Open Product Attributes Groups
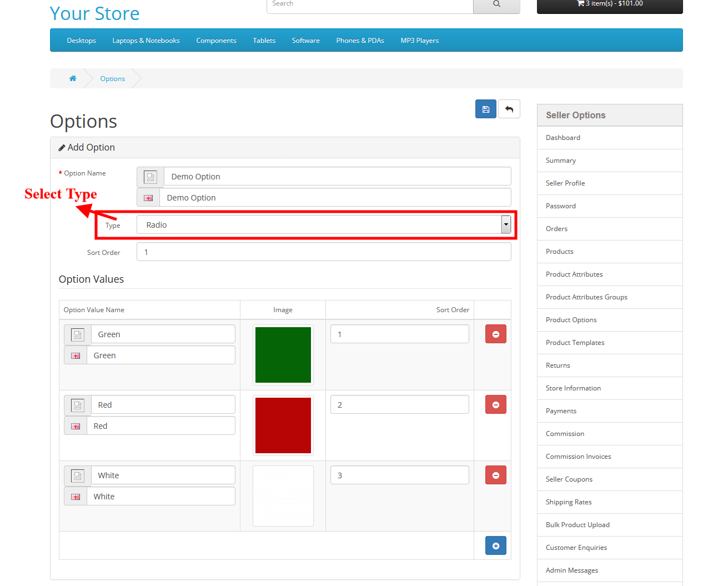 (x=610, y=297)
